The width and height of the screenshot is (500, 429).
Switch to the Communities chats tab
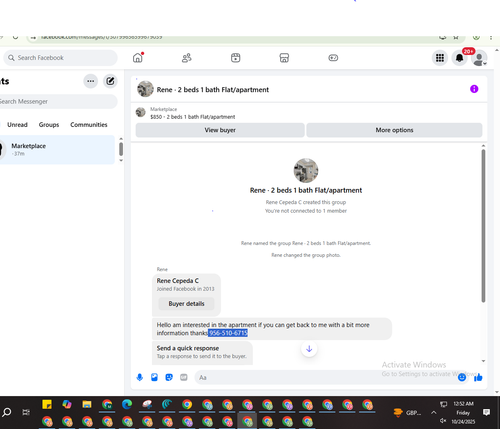click(x=89, y=125)
